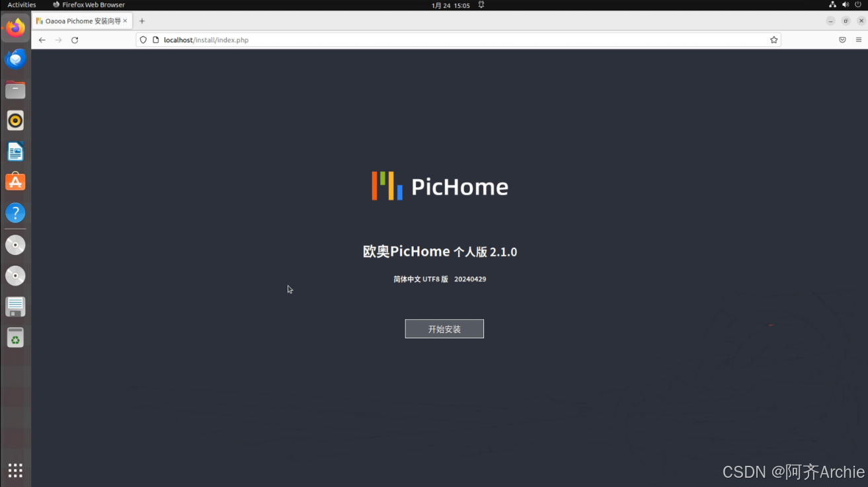Click the network status icon
Screen dimensions: 868x487
832,5
